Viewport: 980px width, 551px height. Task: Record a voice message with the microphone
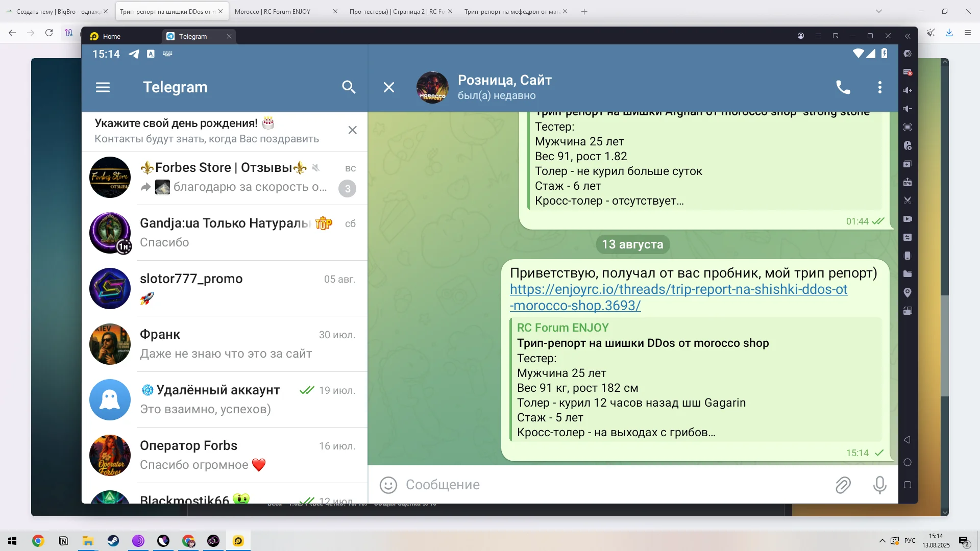(x=879, y=485)
